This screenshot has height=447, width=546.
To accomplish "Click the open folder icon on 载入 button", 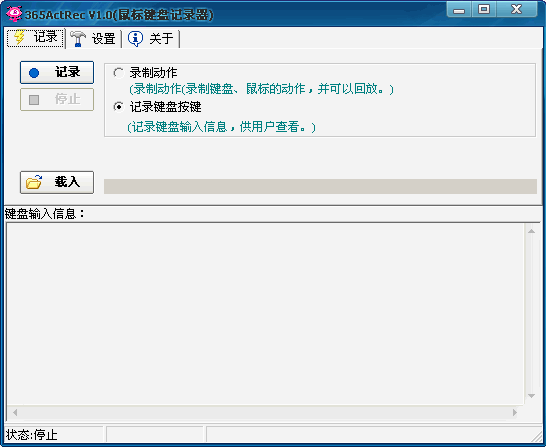I will (x=34, y=182).
